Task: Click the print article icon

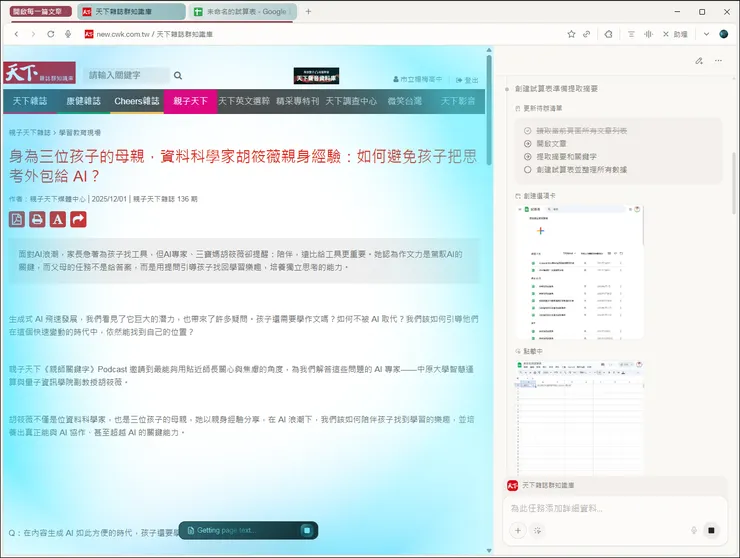Action: 37,220
